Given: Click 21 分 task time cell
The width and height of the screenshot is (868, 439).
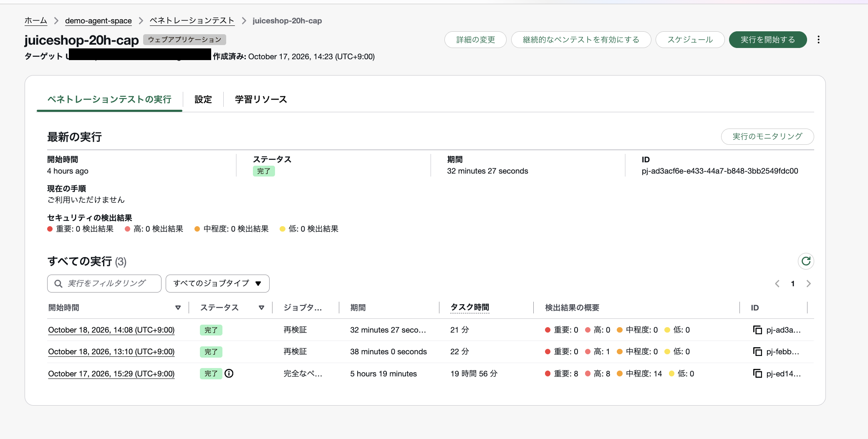Looking at the screenshot, I should [x=460, y=330].
